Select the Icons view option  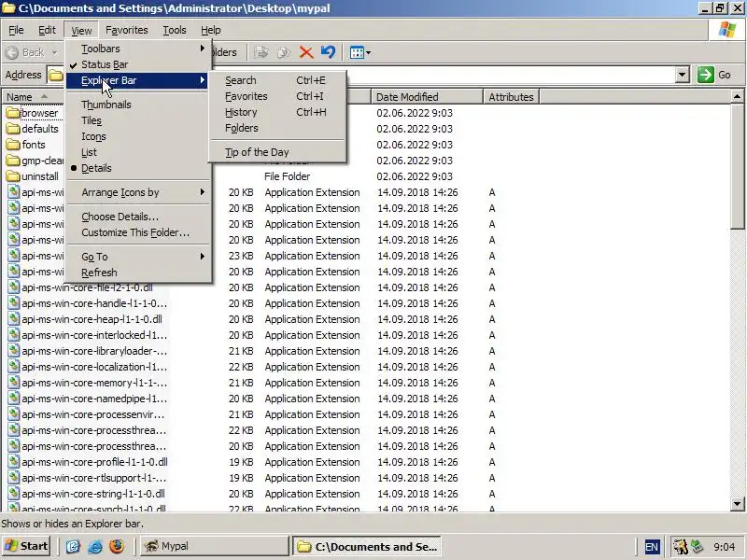coord(138,136)
